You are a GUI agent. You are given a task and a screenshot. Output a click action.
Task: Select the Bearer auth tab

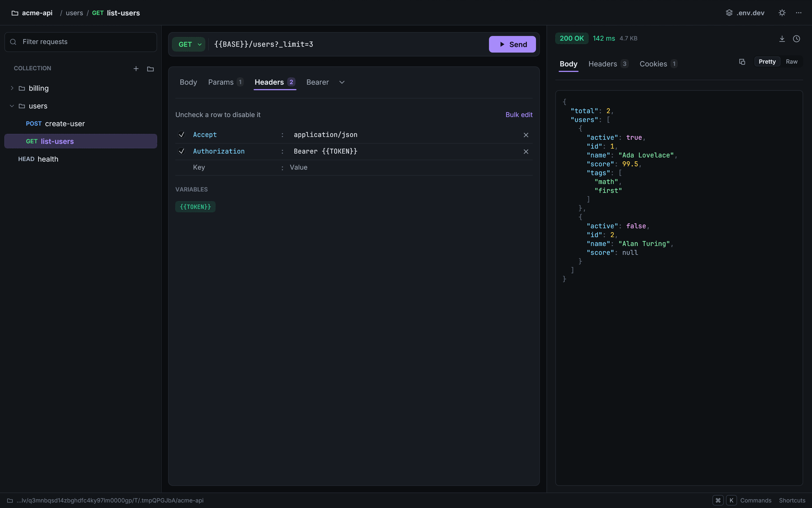(318, 82)
